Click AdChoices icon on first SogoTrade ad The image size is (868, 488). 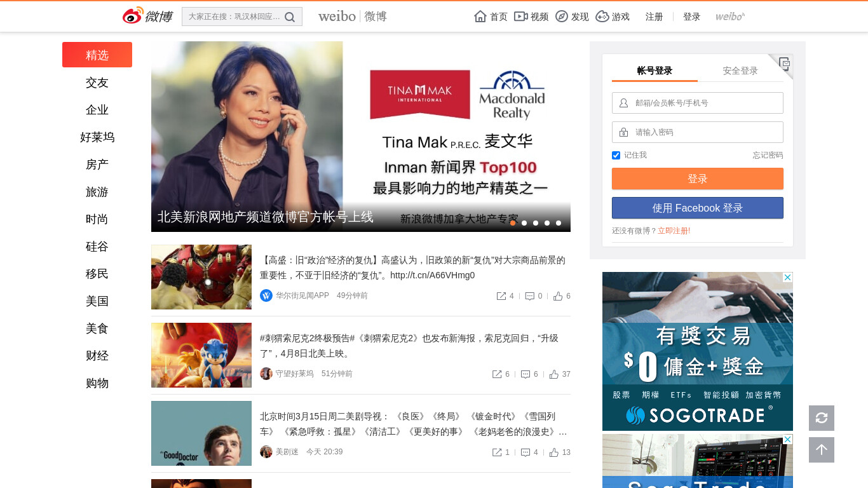[x=787, y=278]
